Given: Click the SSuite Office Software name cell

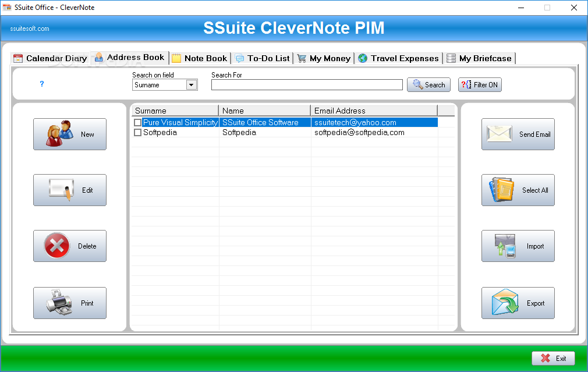Looking at the screenshot, I should point(265,122).
